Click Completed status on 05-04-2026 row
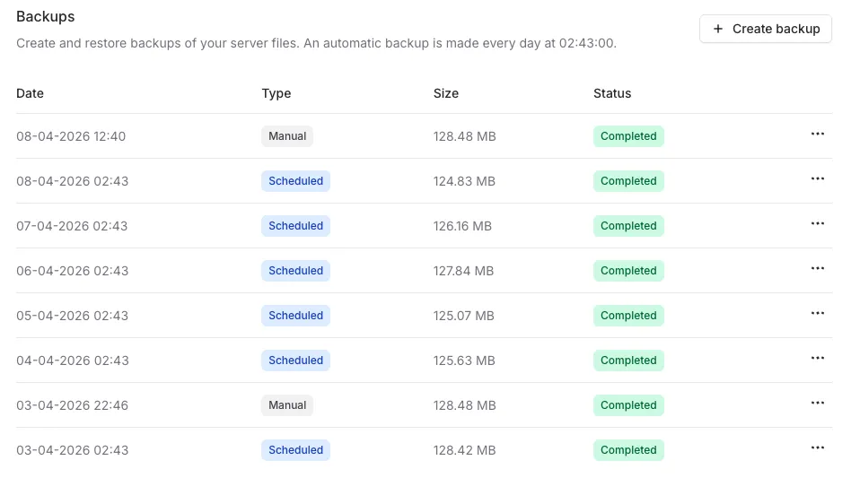This screenshot has width=851, height=504. 628,316
